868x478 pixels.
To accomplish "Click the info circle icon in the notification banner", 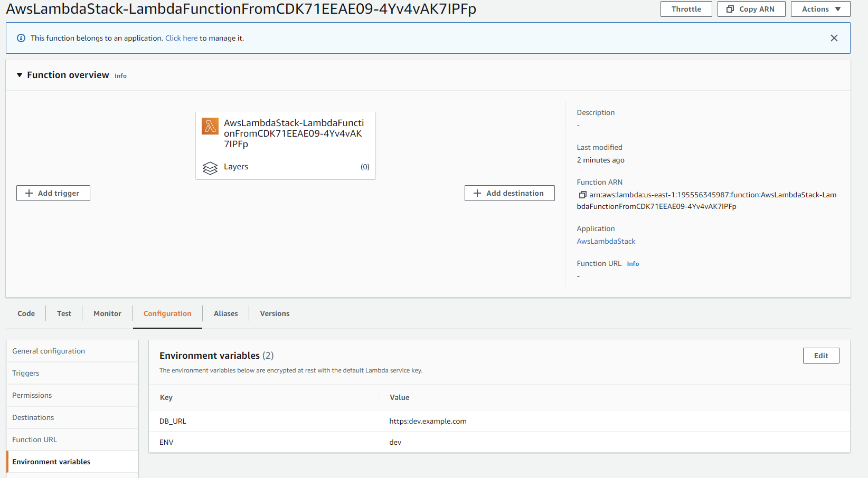I will (21, 37).
